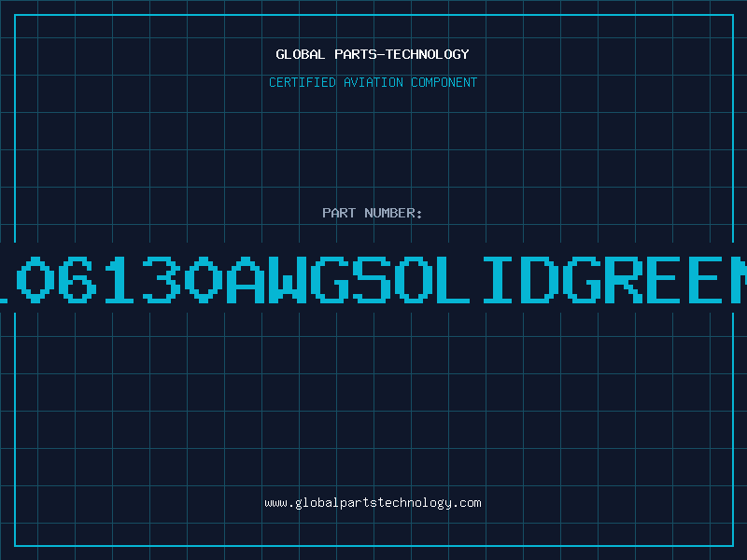This screenshot has width=747, height=560.
Task: Select the CERTIFIED AVIATION COMPONENT subtitle
Action: (373, 82)
